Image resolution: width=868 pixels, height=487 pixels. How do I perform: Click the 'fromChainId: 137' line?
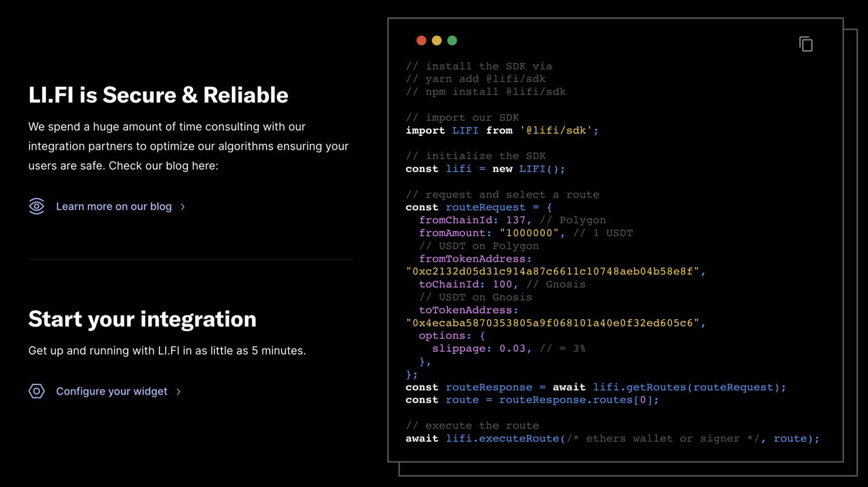[512, 220]
